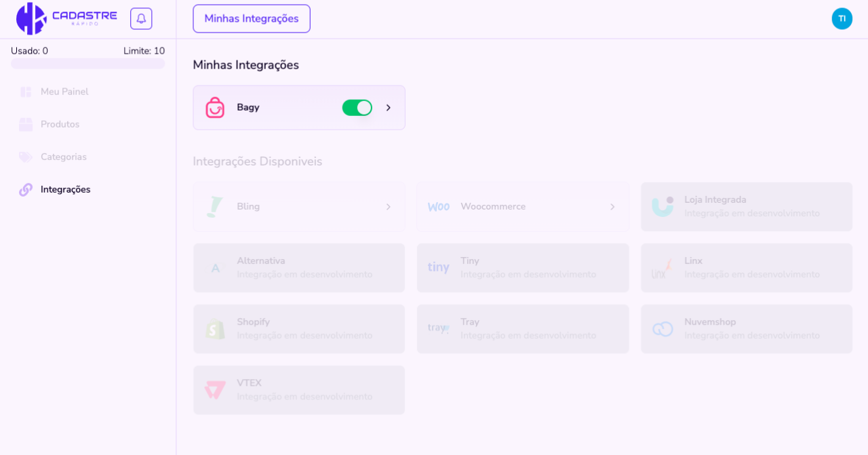This screenshot has height=455, width=868.
Task: Click the Minhas Integrações section heading
Action: 246,65
